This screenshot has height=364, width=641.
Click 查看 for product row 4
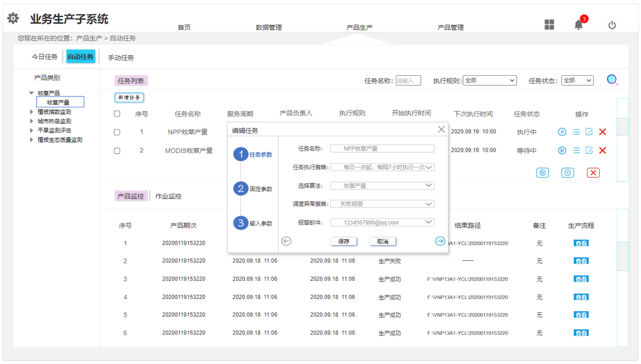point(581,297)
